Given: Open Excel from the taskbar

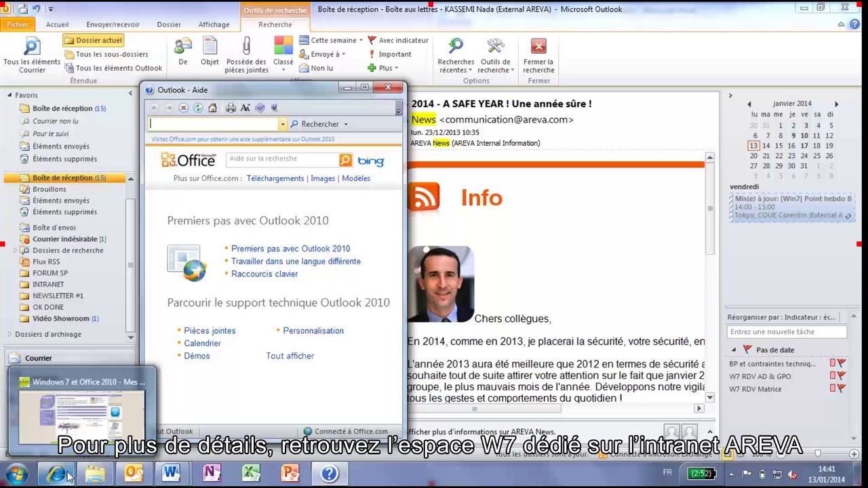Looking at the screenshot, I should coord(251,473).
